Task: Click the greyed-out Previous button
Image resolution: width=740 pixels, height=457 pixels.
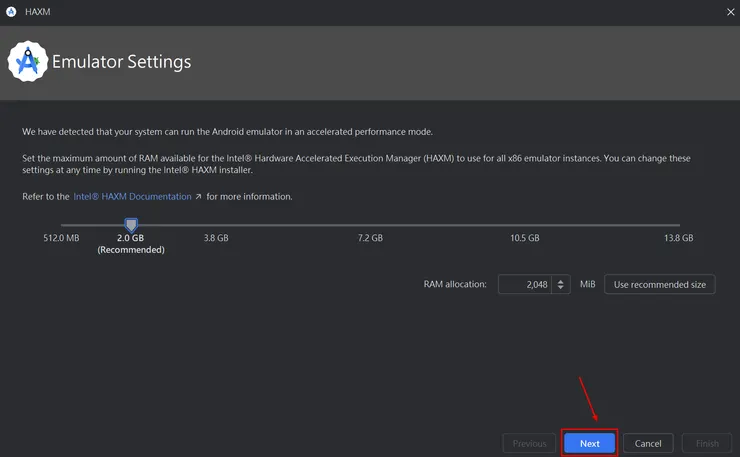Action: (529, 443)
